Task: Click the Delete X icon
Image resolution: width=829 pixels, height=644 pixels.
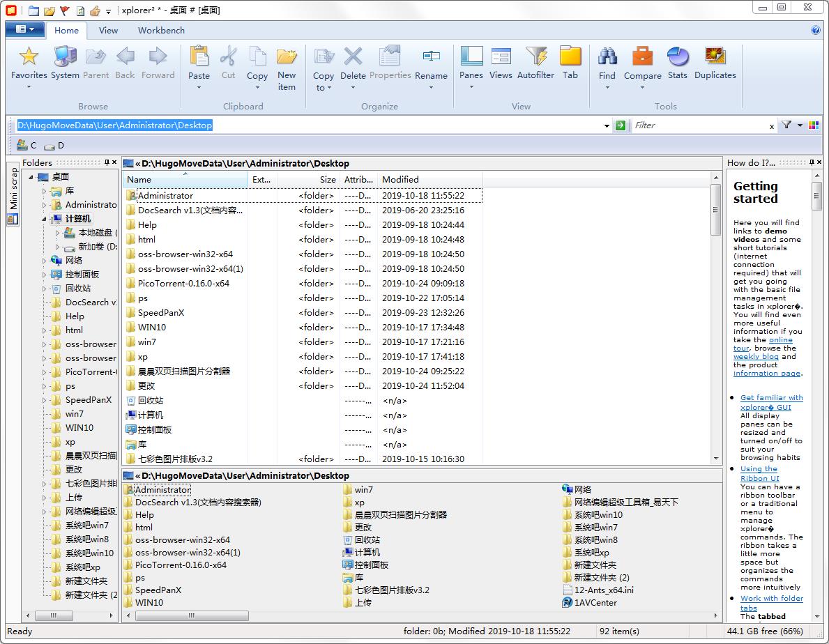Action: pos(353,57)
